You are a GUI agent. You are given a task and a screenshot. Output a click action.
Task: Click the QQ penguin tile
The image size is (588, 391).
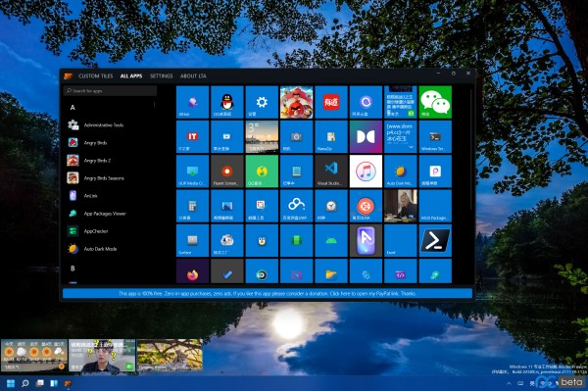227,102
